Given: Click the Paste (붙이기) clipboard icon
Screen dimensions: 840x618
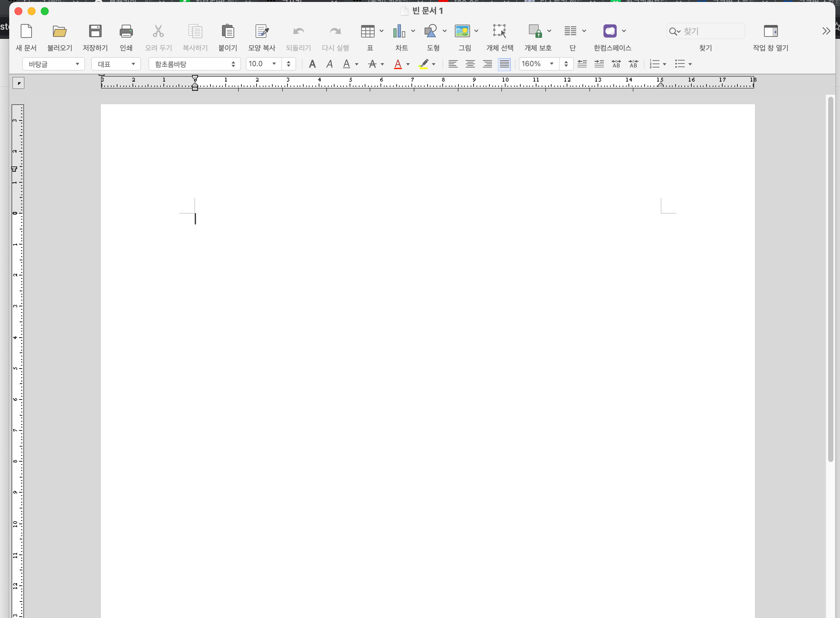Looking at the screenshot, I should point(228,31).
